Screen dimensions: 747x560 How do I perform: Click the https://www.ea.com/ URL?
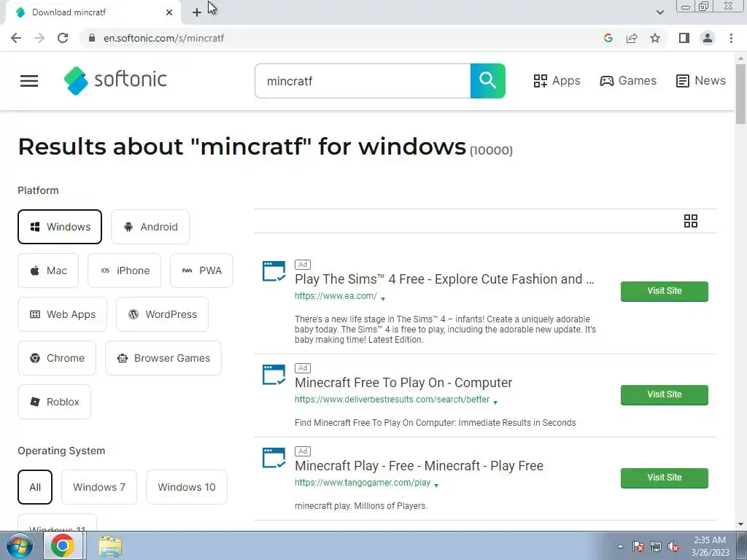(x=336, y=296)
